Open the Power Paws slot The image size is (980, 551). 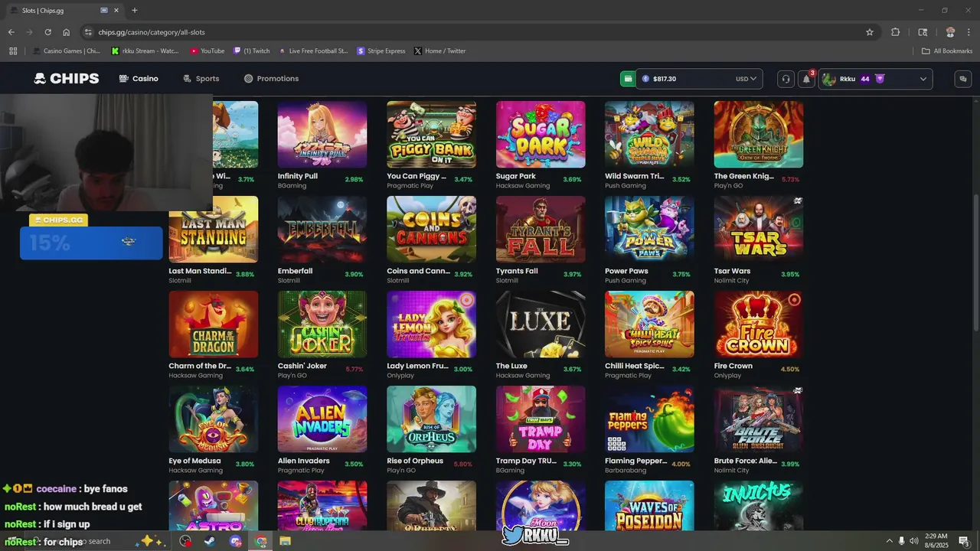(x=649, y=230)
